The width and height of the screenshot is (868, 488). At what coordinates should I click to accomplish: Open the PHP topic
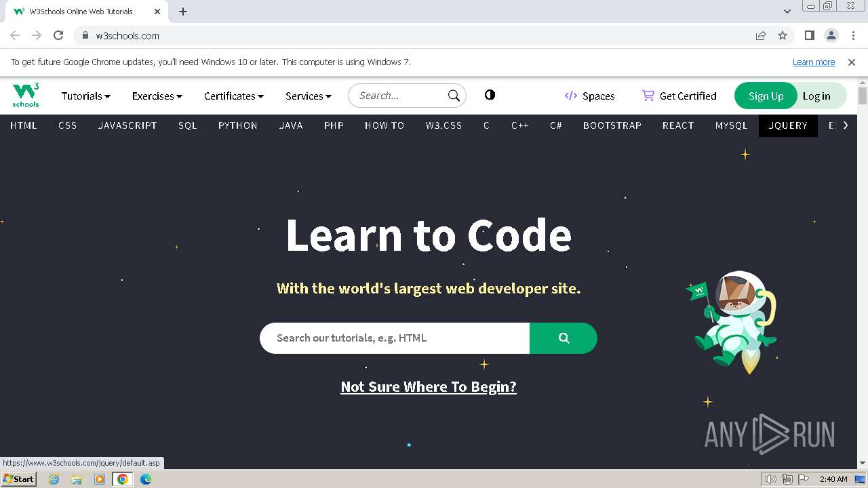tap(334, 125)
